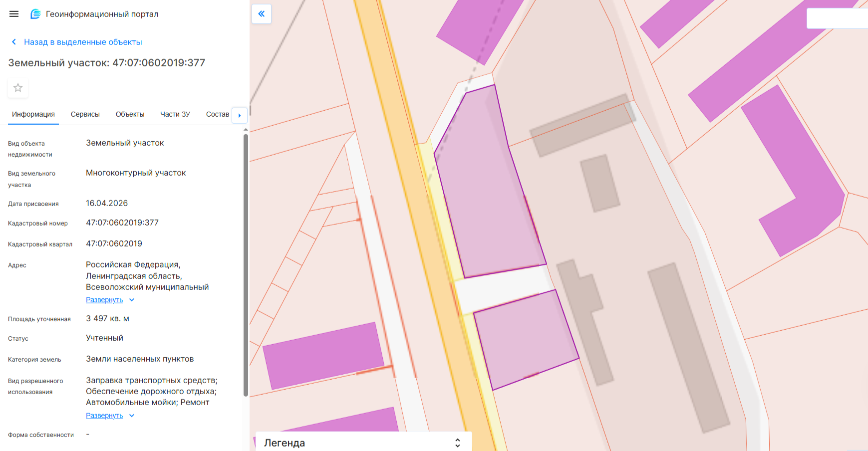The height and width of the screenshot is (451, 868).
Task: Click the info panel vertical scrollbar
Action: [x=246, y=264]
